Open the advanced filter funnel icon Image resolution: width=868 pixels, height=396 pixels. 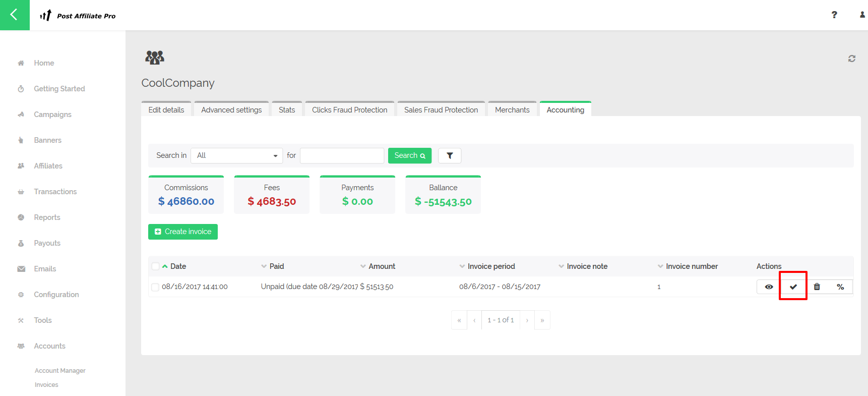coord(450,156)
